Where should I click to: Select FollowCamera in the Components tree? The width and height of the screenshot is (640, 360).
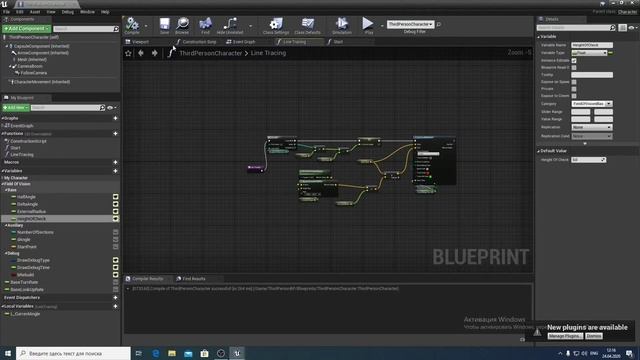click(33, 73)
